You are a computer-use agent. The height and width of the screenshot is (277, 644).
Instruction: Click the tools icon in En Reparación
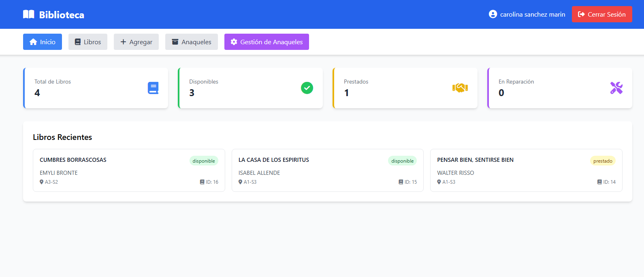pyautogui.click(x=616, y=88)
